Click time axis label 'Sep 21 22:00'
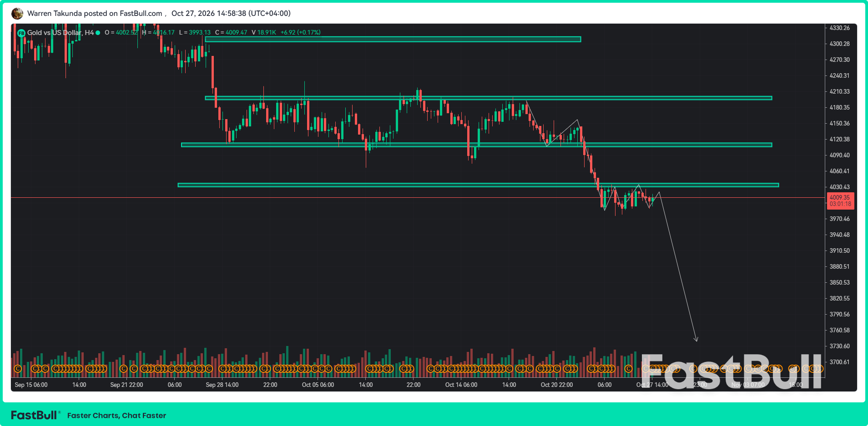 tap(127, 385)
